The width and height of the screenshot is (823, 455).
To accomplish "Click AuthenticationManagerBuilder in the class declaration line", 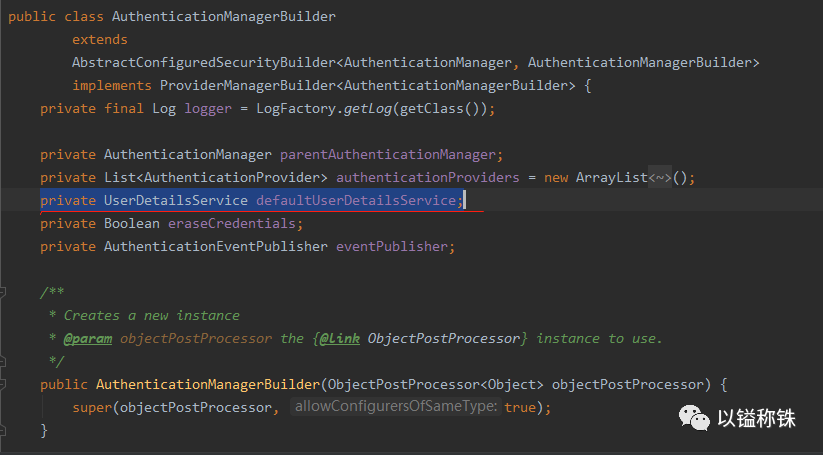I will click(224, 17).
